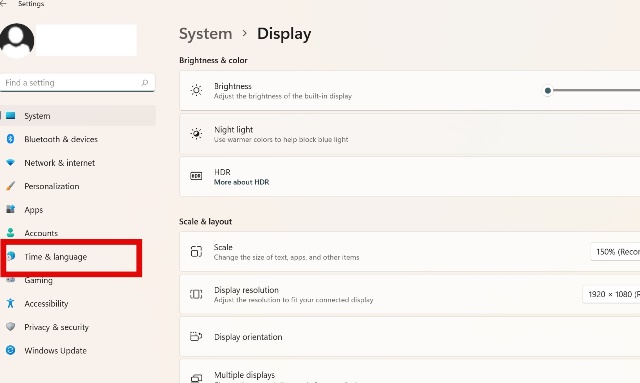Click the Windows Update refresh icon
Image resolution: width=640 pixels, height=383 pixels.
pos(11,350)
